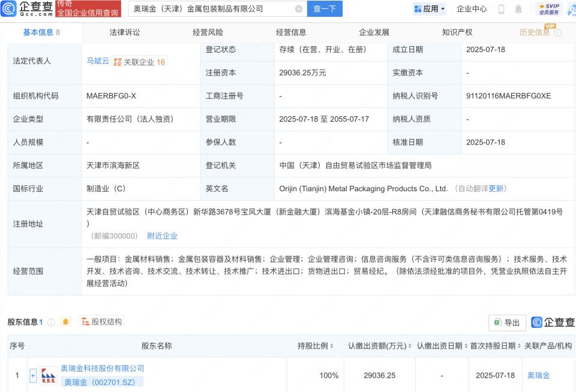Select company type 有限责任公司（法人独资）
This screenshot has width=576, height=392.
(x=130, y=119)
